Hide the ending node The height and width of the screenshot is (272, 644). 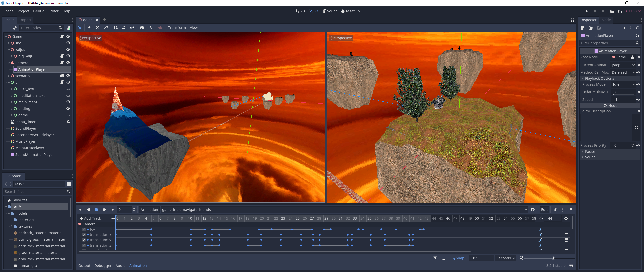tap(68, 109)
